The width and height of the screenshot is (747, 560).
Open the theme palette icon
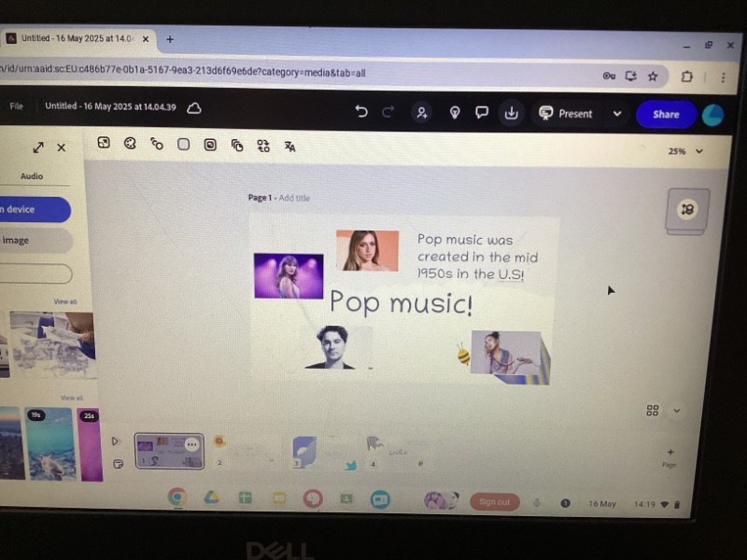[130, 143]
